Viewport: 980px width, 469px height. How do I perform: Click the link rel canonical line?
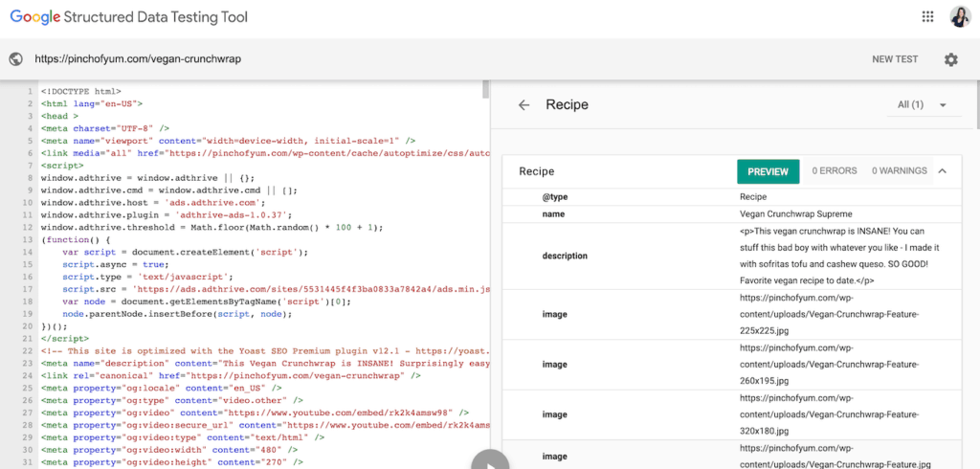click(x=231, y=376)
